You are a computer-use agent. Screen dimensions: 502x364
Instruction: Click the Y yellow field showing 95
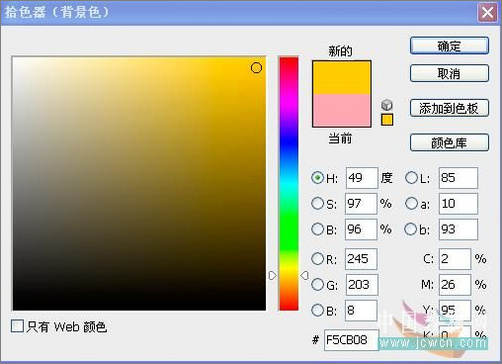[x=455, y=310]
